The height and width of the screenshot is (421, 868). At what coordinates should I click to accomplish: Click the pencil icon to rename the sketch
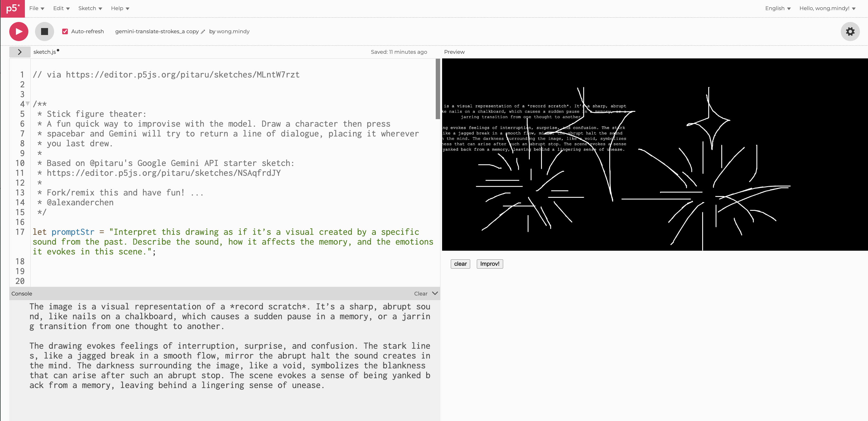point(203,32)
